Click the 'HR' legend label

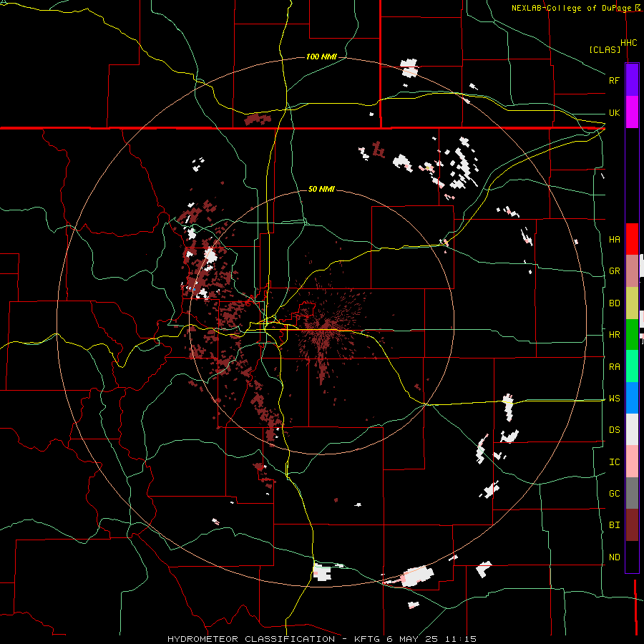click(x=614, y=335)
